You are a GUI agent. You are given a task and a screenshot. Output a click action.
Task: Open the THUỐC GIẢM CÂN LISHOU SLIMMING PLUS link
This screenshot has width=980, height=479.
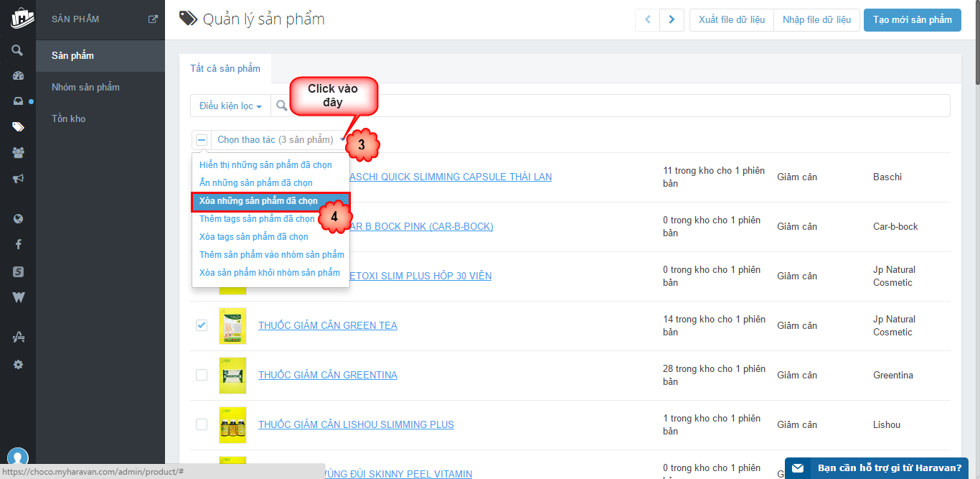click(356, 424)
